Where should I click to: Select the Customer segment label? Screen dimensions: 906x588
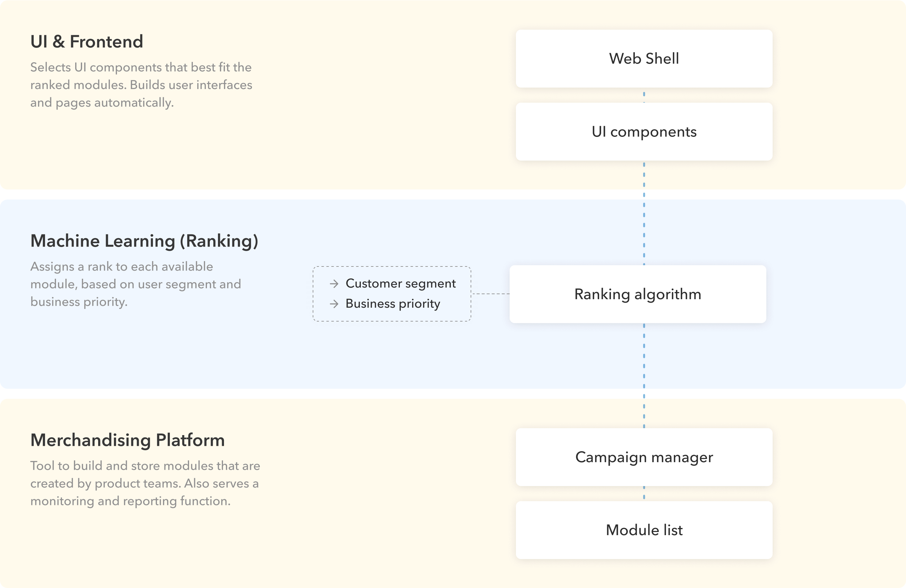(x=400, y=283)
